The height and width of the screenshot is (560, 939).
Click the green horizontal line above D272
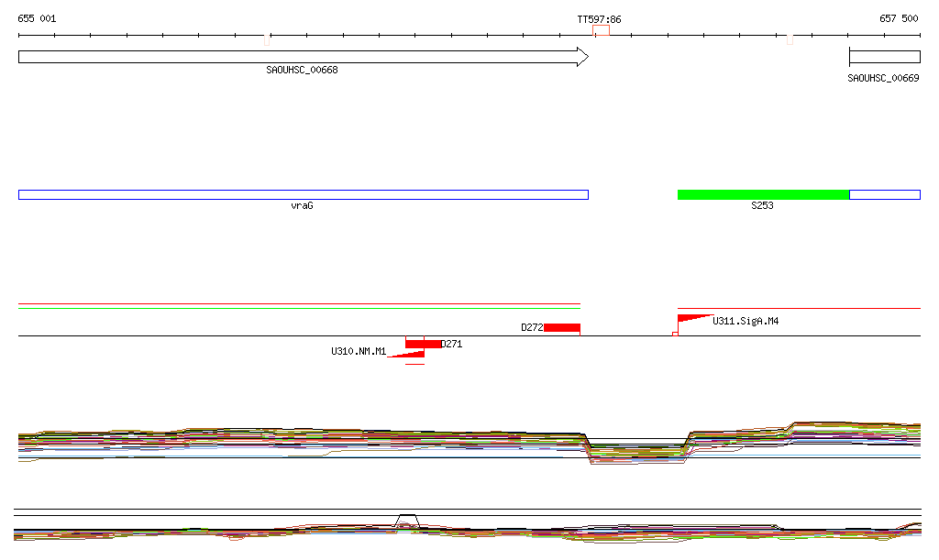click(299, 308)
